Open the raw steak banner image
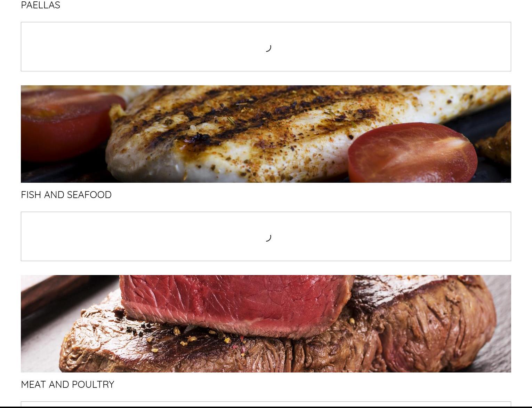532x408 pixels. click(x=266, y=324)
